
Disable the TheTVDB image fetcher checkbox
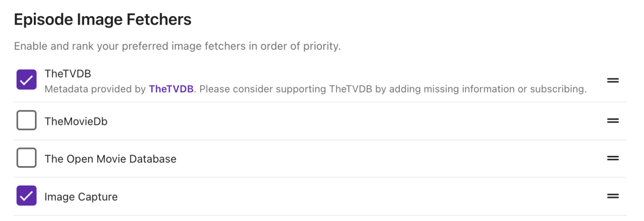point(26,80)
